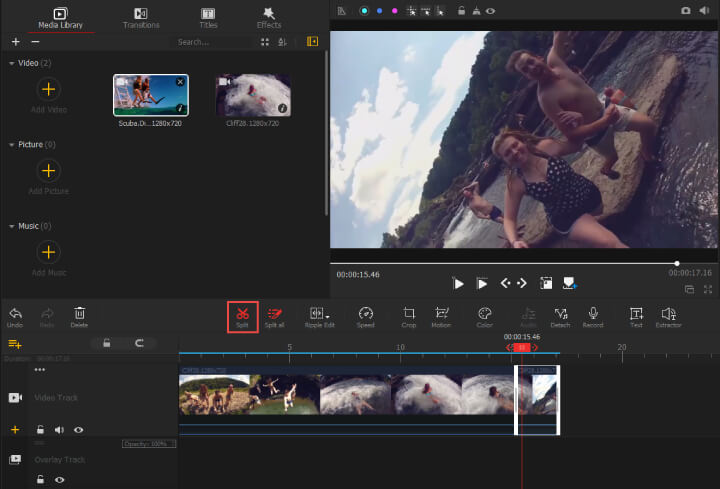
Task: Toggle Video Track visibility eye icon
Action: 78,430
